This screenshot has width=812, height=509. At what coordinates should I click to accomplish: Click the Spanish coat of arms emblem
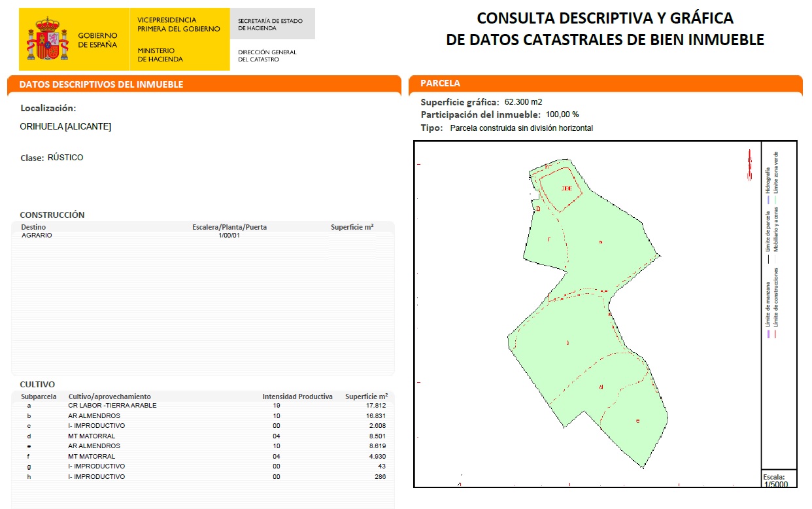pyautogui.click(x=47, y=39)
